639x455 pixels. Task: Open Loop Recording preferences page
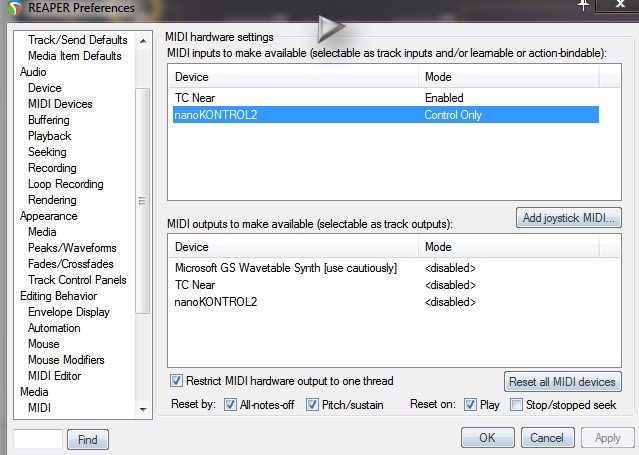tap(66, 184)
